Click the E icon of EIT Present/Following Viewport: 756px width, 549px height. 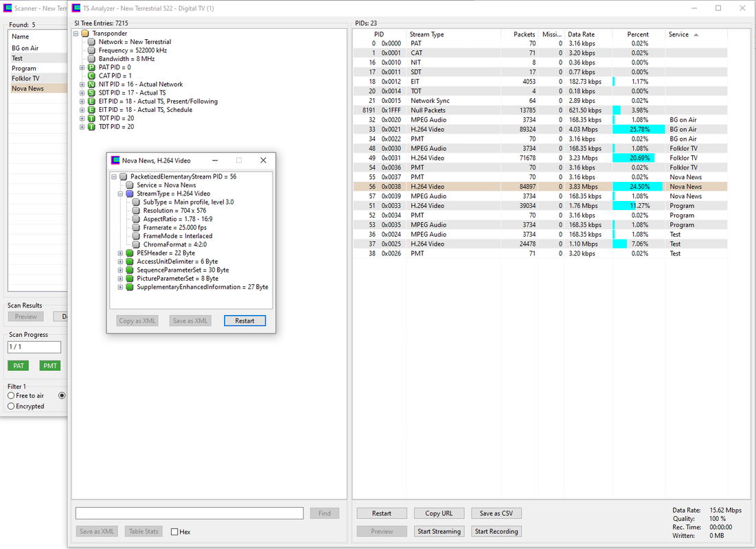coord(91,102)
